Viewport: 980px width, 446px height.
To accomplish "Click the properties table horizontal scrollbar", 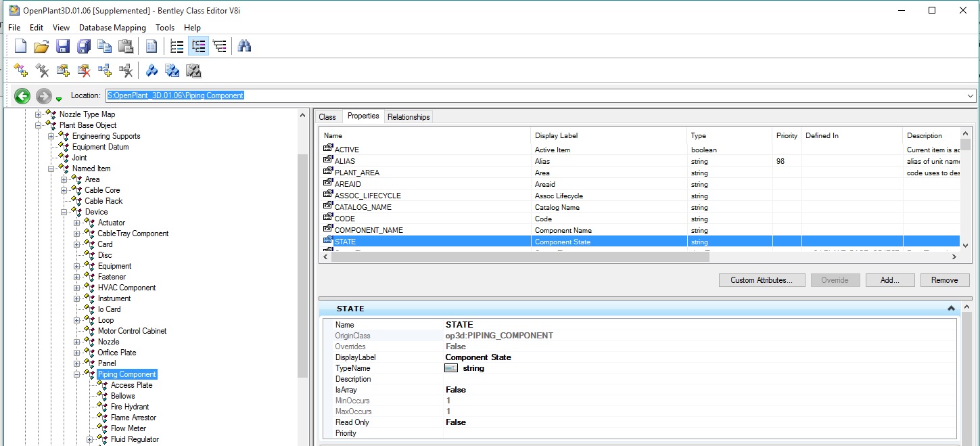I will (519, 257).
